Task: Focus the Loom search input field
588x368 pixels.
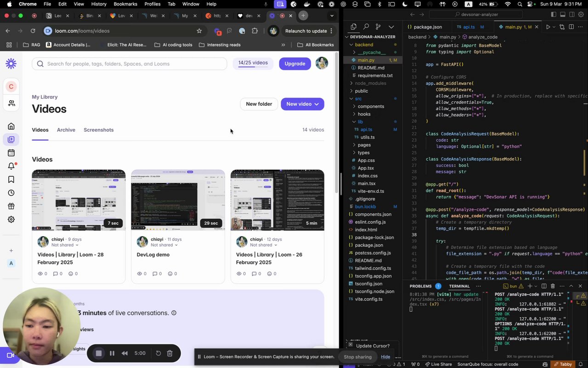Action: click(x=130, y=64)
